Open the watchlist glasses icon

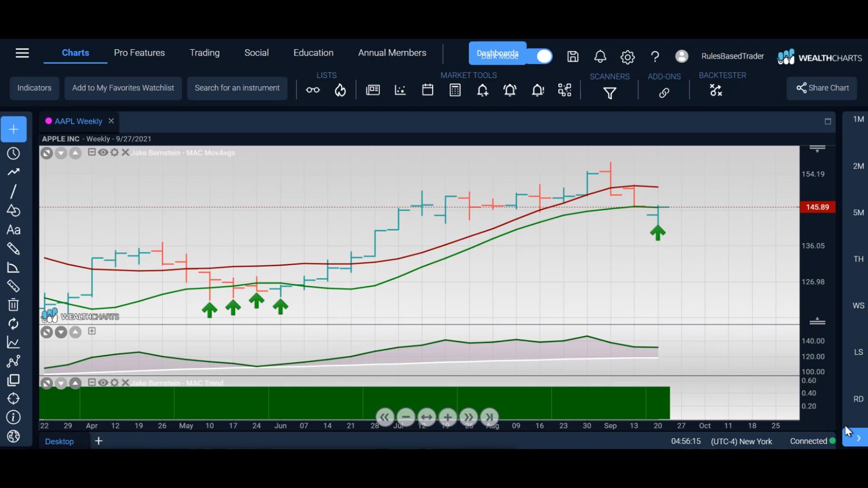[x=313, y=90]
